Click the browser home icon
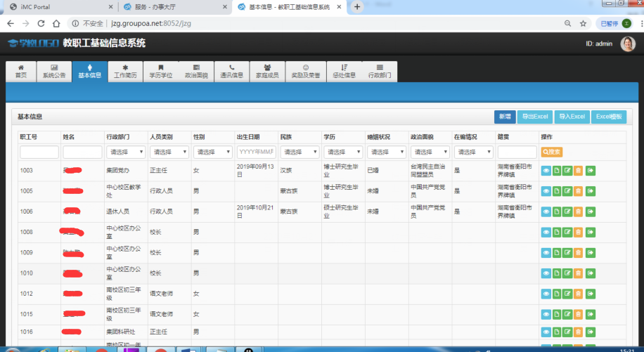This screenshot has width=644, height=352. click(56, 23)
